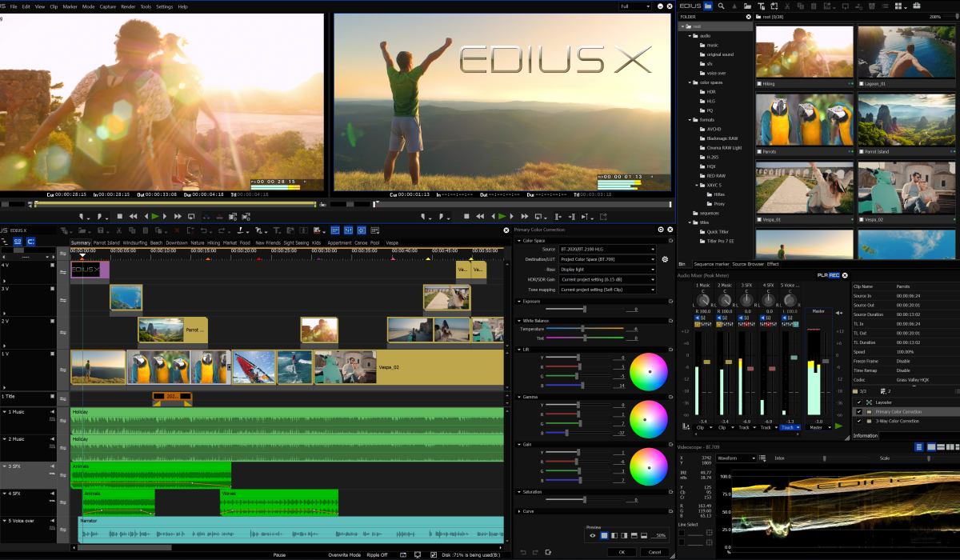Image resolution: width=960 pixels, height=560 pixels.
Task: Click the copy icon in the timeline toolbar
Action: click(x=132, y=230)
